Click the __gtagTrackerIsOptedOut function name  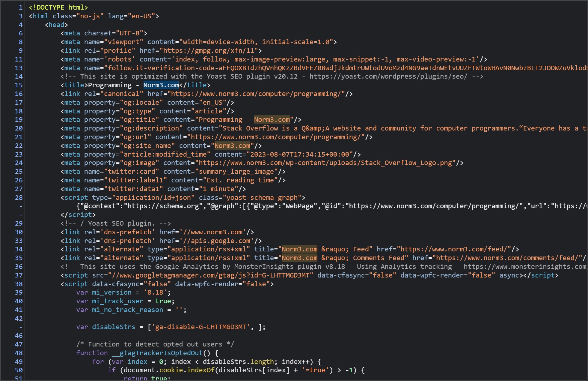pos(157,353)
